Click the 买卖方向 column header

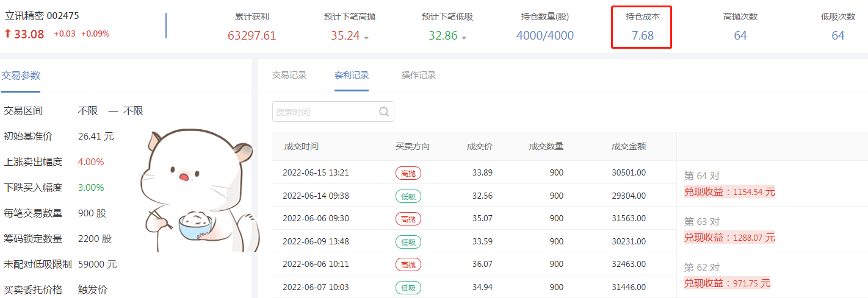(413, 146)
